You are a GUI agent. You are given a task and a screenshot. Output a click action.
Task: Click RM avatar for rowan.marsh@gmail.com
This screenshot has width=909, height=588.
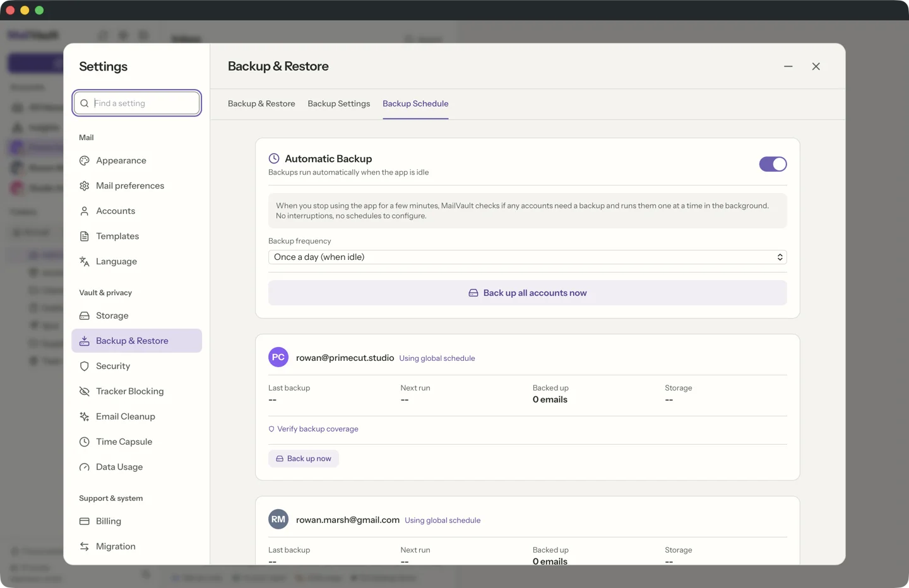coord(278,519)
